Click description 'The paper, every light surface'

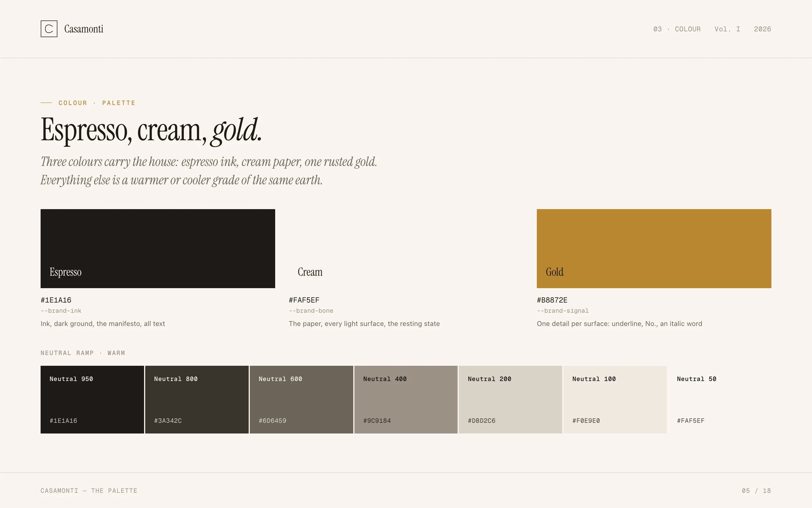tap(364, 323)
